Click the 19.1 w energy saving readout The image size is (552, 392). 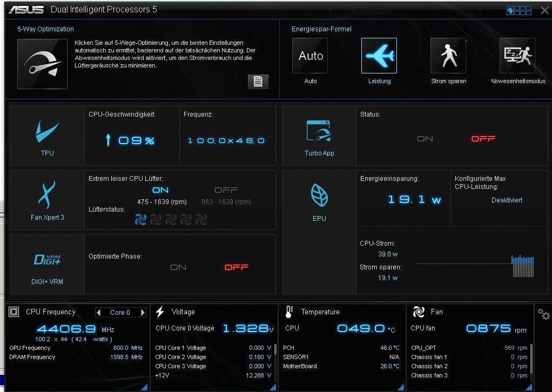click(x=414, y=200)
